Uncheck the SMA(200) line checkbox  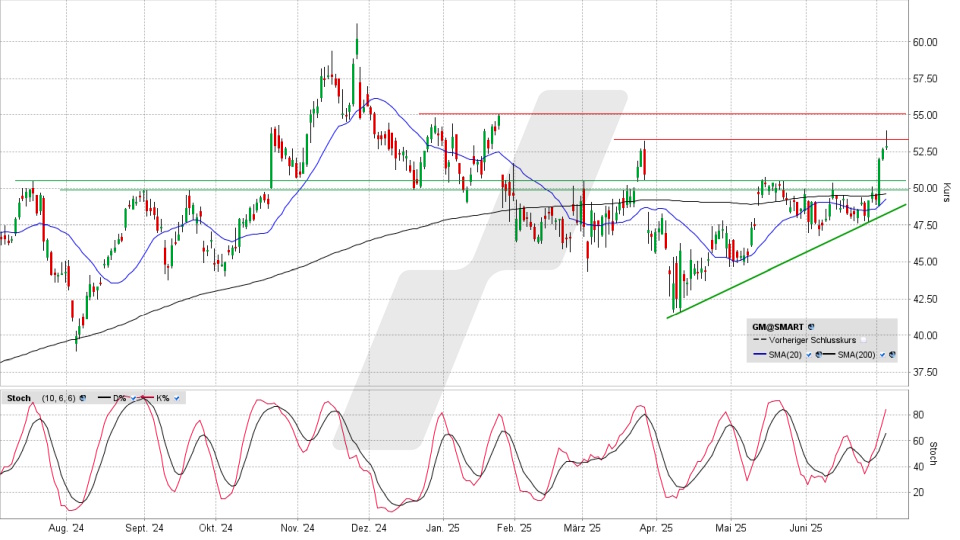882,354
